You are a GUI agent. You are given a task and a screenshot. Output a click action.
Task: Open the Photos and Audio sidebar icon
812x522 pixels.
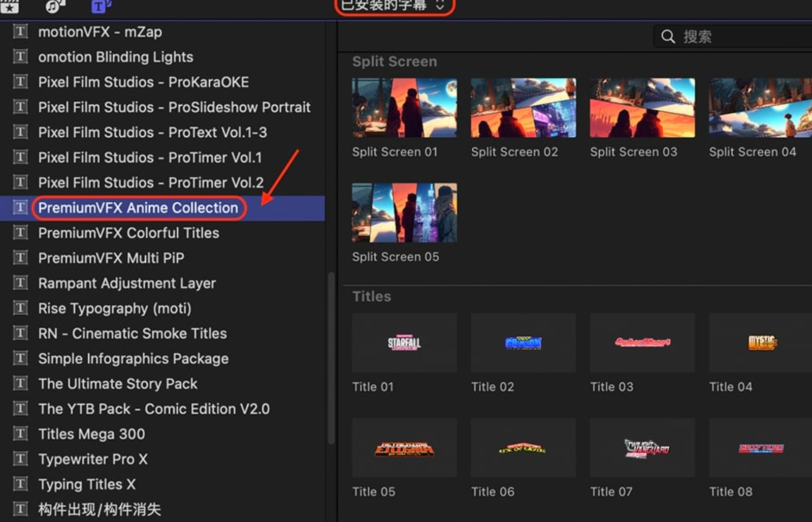[55, 6]
